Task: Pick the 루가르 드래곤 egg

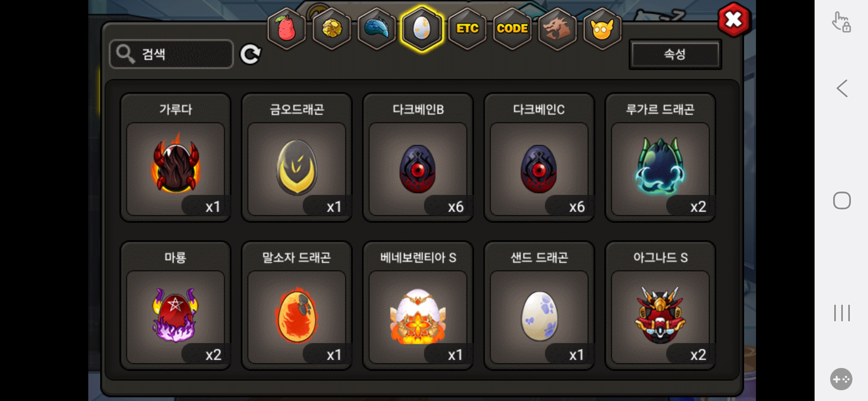Action: tap(660, 157)
